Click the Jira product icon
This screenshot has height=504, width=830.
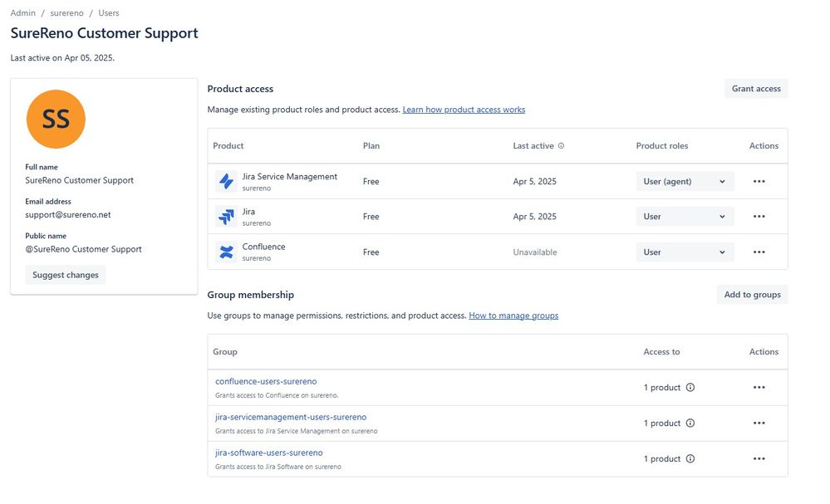pyautogui.click(x=226, y=217)
